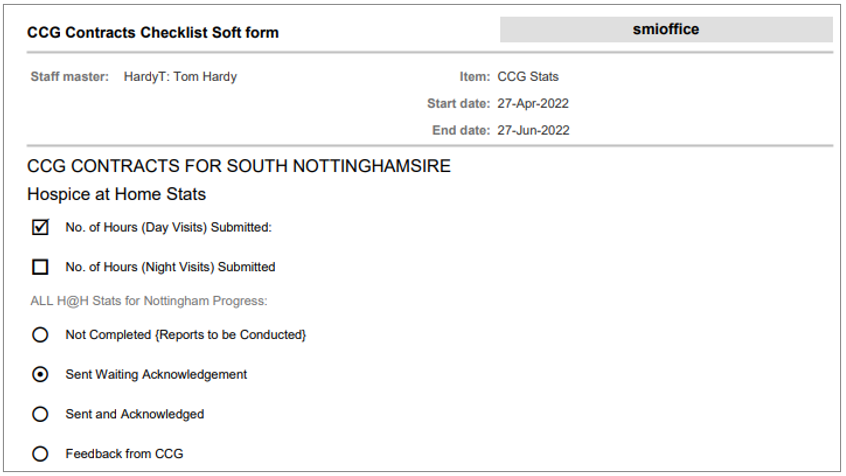
Task: Click the Start date 27-Apr-2022 value
Action: 533,103
